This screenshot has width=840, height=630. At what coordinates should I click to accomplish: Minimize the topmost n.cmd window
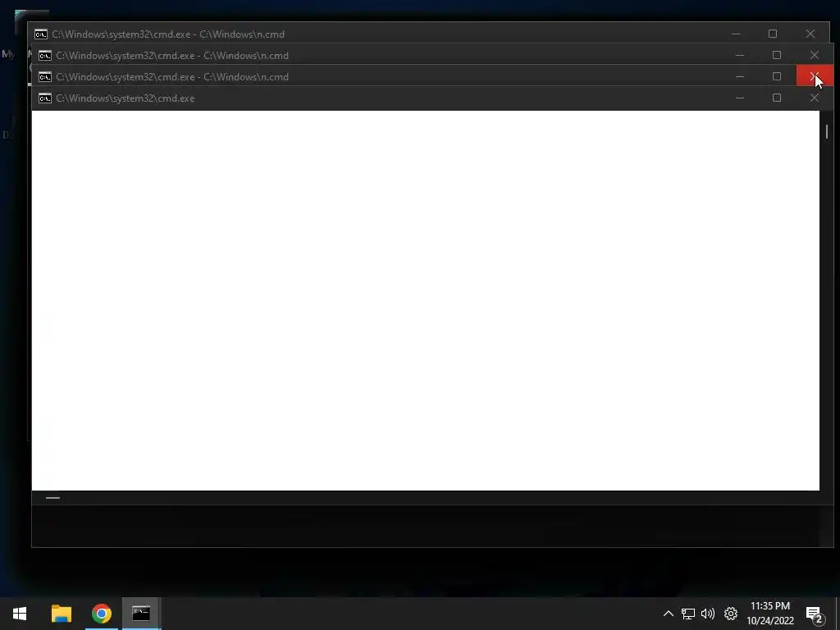coord(736,34)
